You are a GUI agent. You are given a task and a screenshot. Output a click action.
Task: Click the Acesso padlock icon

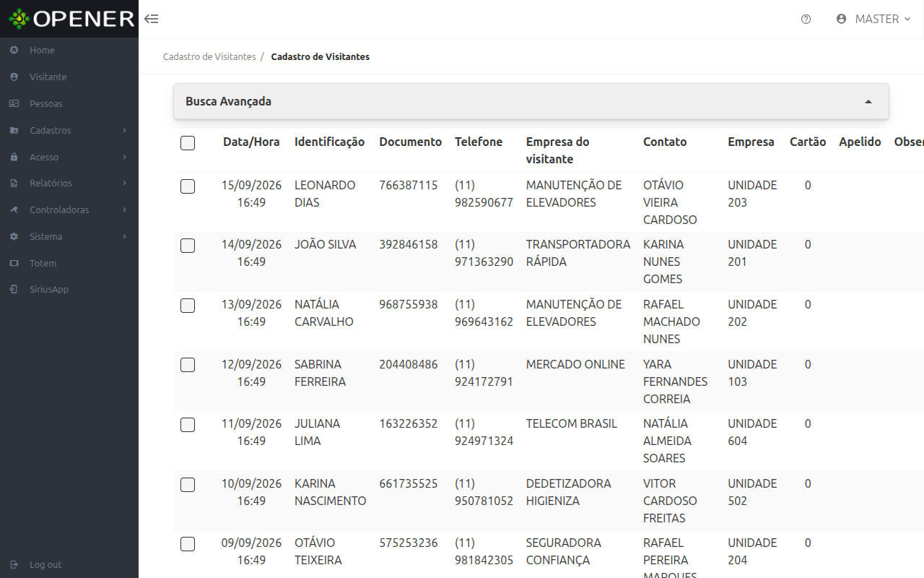14,157
